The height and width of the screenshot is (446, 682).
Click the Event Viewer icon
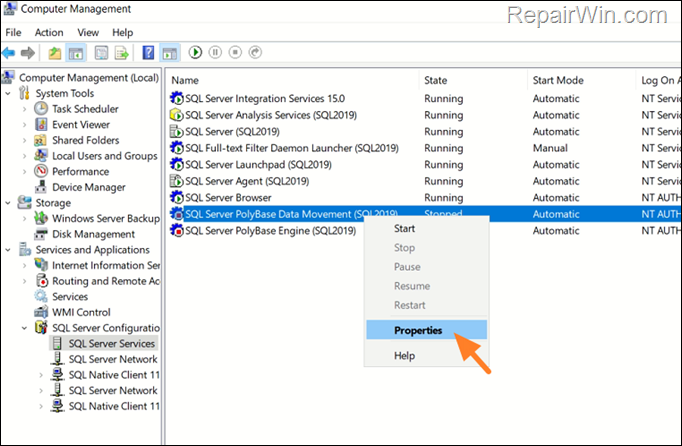[41, 124]
